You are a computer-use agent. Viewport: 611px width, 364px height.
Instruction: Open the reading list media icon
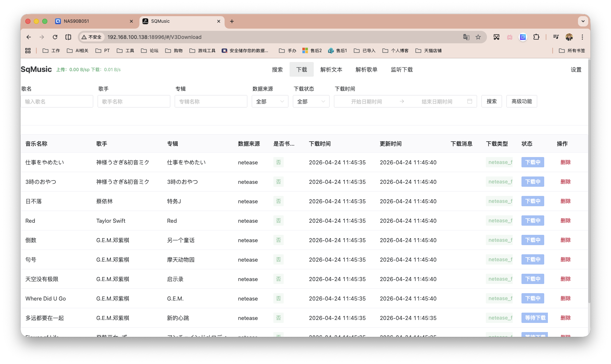click(x=556, y=37)
